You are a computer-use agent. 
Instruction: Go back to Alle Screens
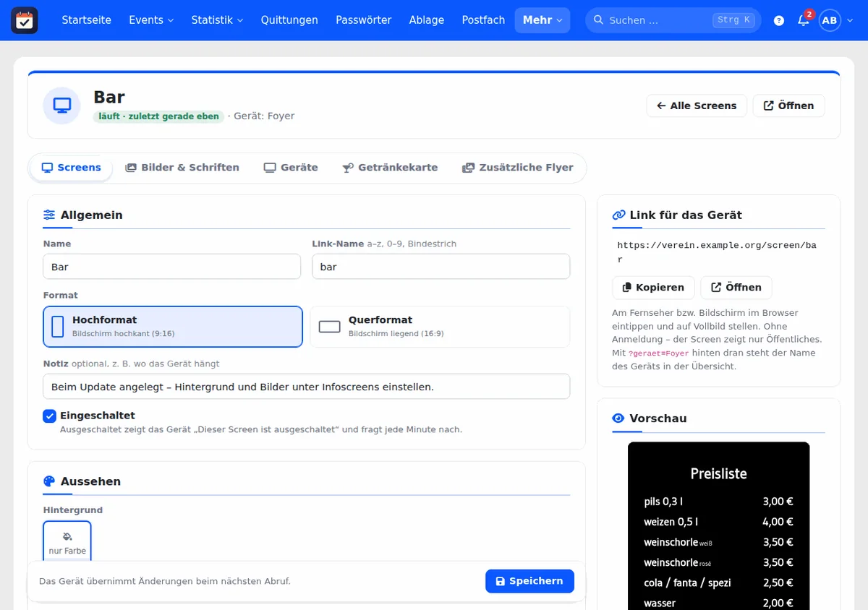pyautogui.click(x=697, y=106)
